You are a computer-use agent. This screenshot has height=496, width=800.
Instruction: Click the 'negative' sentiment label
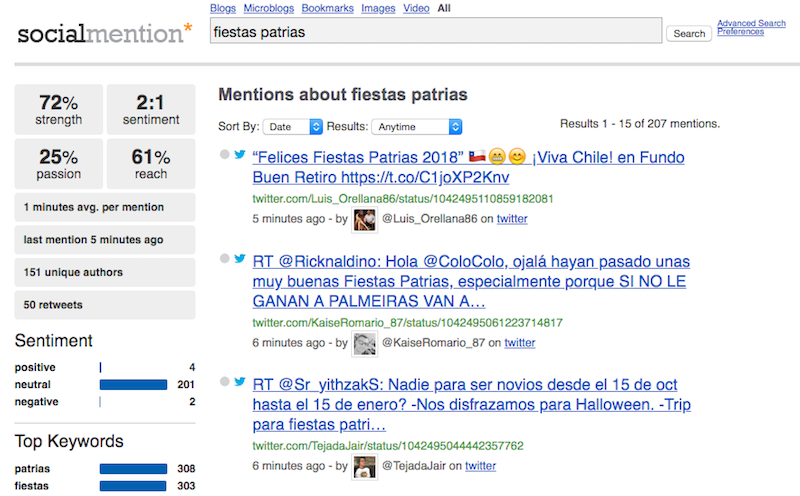tap(37, 402)
